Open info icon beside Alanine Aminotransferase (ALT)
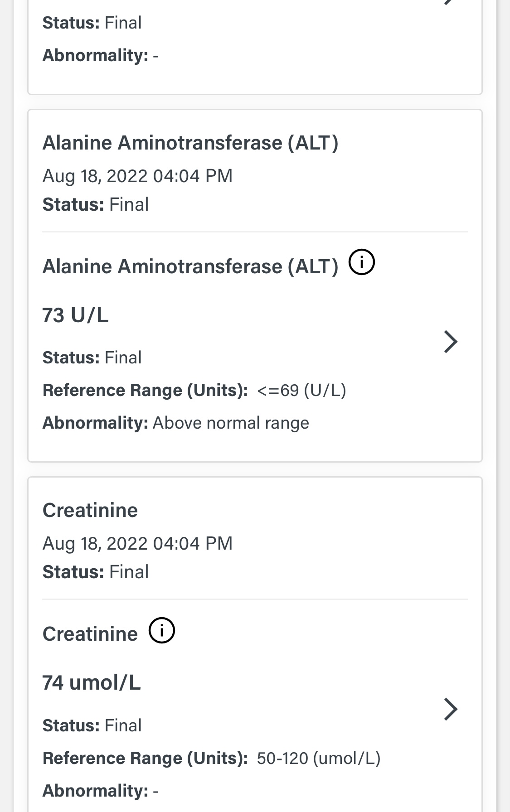The height and width of the screenshot is (812, 510). (361, 263)
